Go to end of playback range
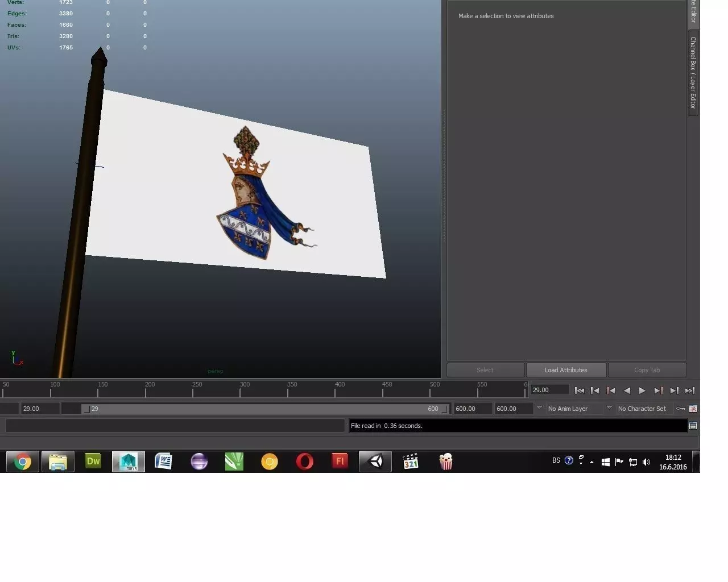Viewport: 728px width, 582px height. tap(690, 390)
